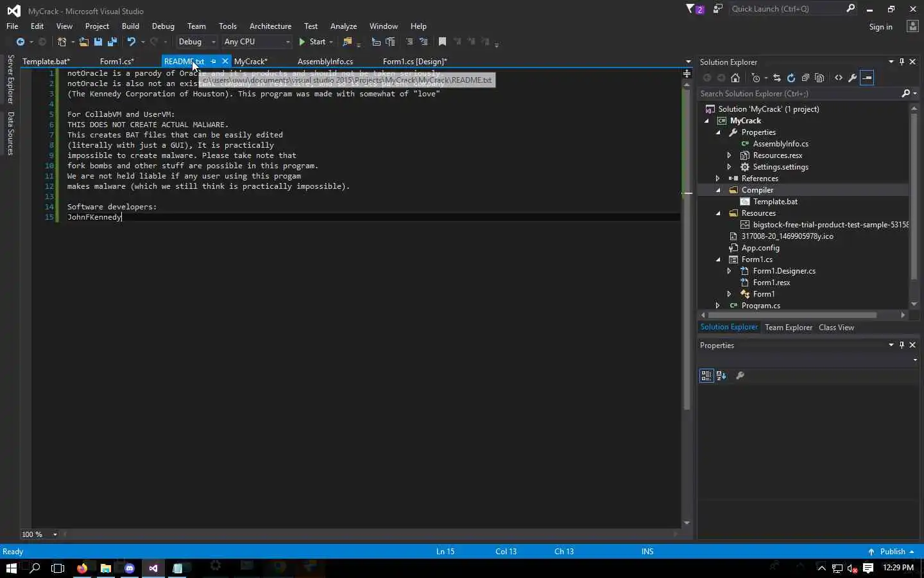Open the document tabs overflow dropdown
The width and height of the screenshot is (924, 578).
coord(688,62)
